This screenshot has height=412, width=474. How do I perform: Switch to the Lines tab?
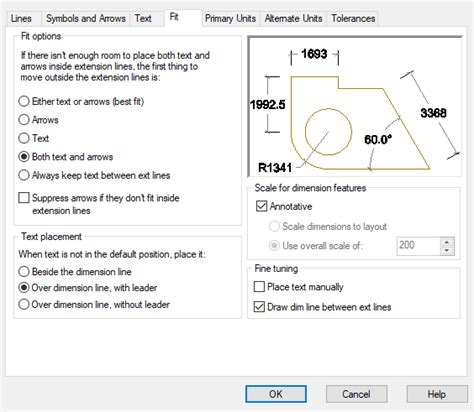21,18
